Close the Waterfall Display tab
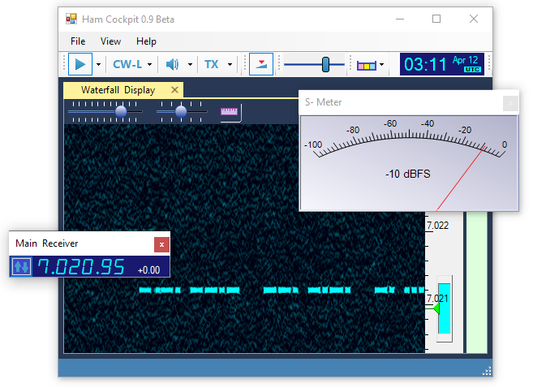 [x=174, y=90]
